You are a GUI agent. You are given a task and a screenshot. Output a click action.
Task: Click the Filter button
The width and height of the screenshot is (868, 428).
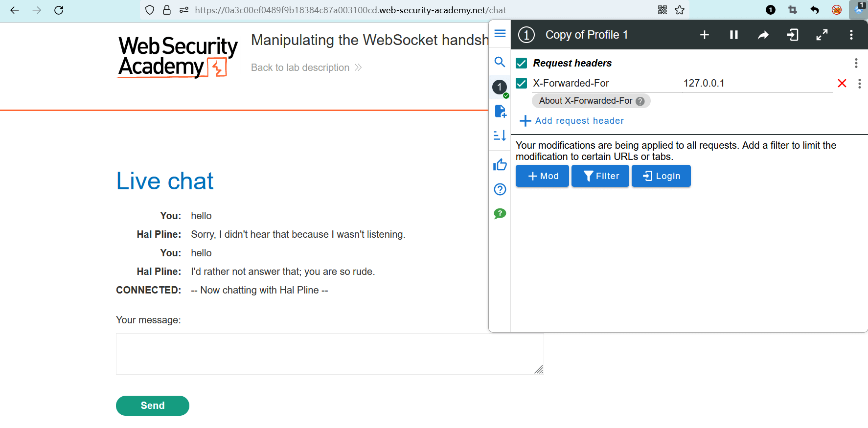coord(600,176)
